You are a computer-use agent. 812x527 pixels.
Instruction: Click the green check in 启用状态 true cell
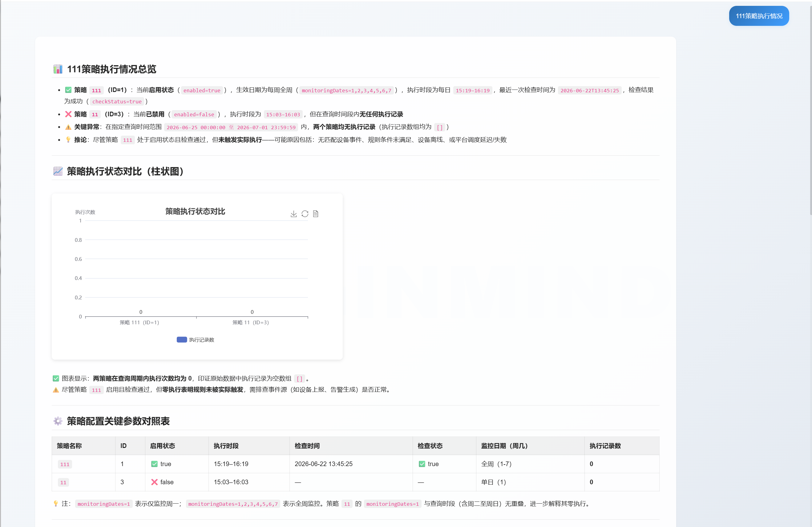154,464
